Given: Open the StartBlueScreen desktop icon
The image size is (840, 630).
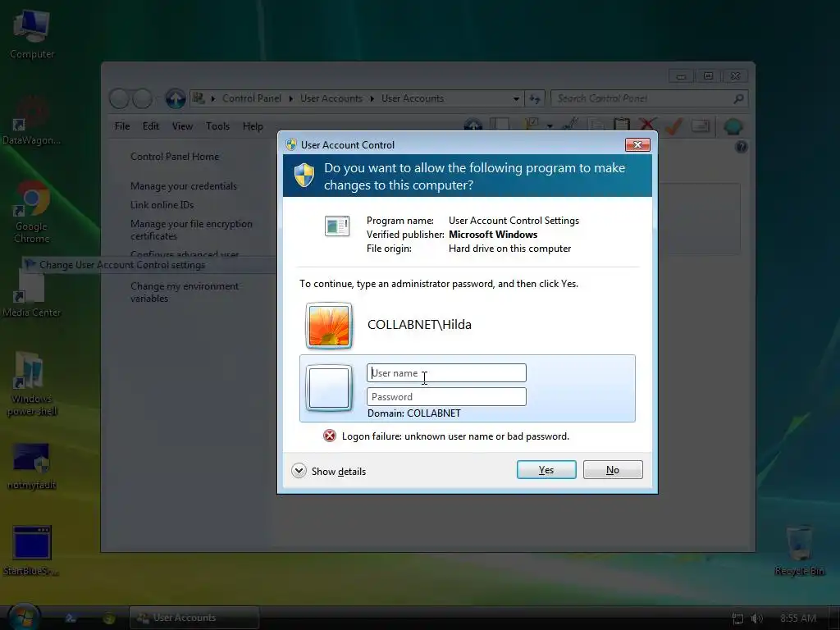Looking at the screenshot, I should [x=32, y=550].
